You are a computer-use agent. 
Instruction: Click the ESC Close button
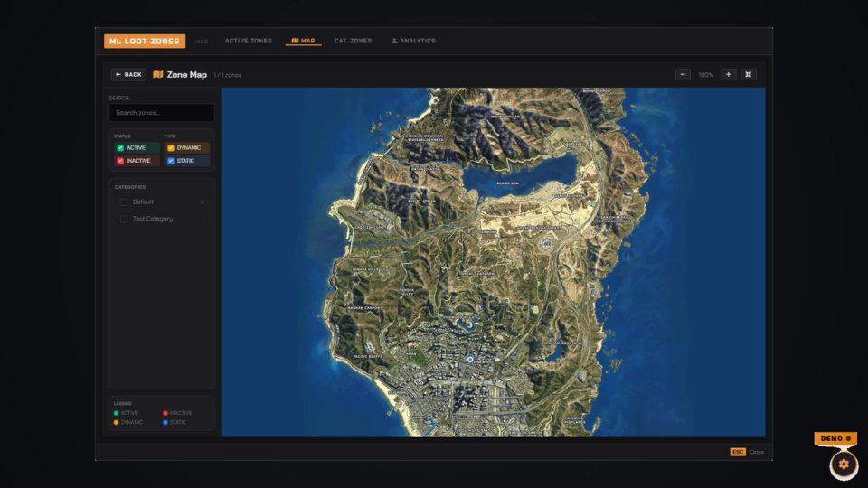[747, 452]
